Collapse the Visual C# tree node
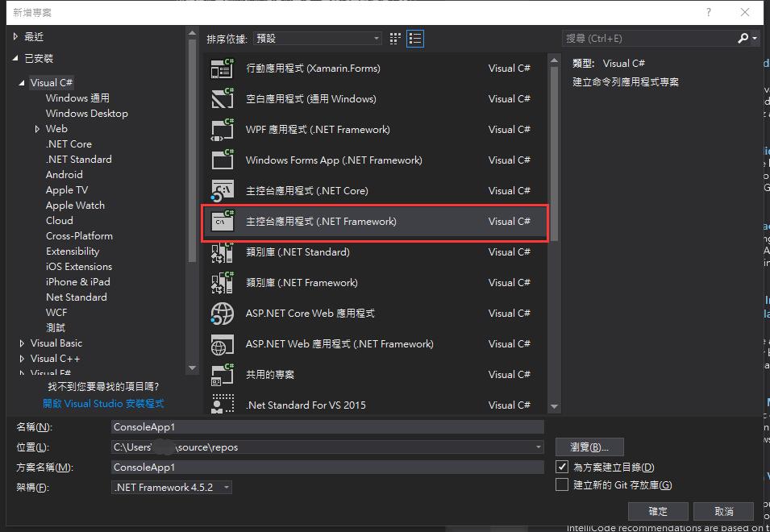Screen dimensions: 770x532 [22, 83]
